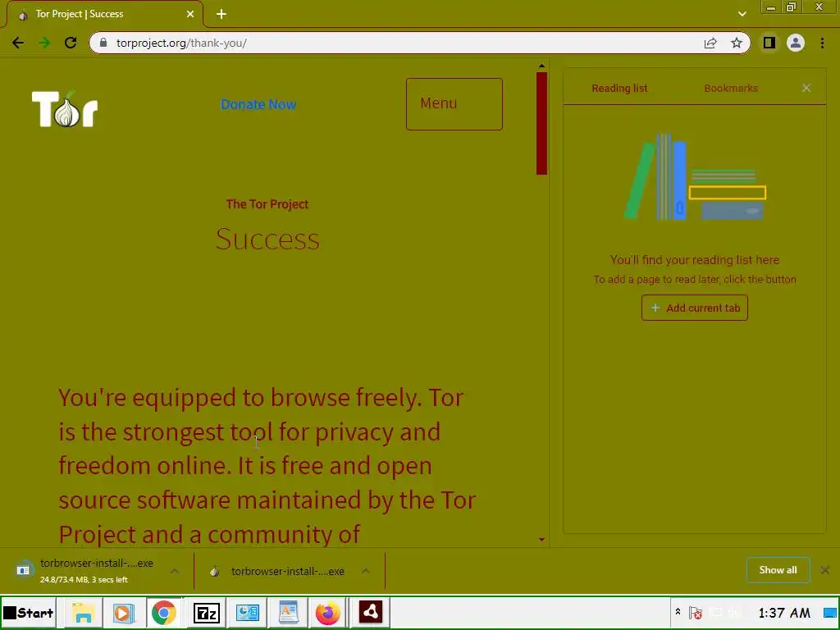Show all downloads
This screenshot has width=840, height=630.
pos(778,570)
